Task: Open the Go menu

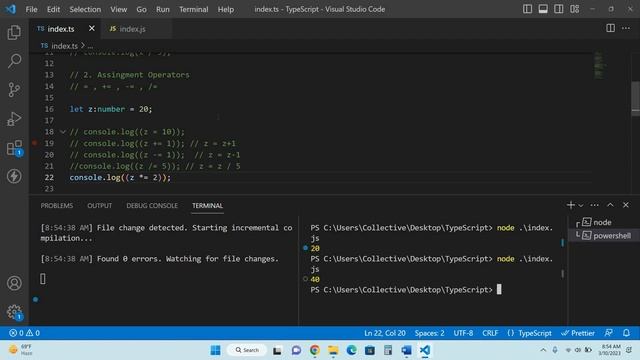Action: pyautogui.click(x=141, y=9)
